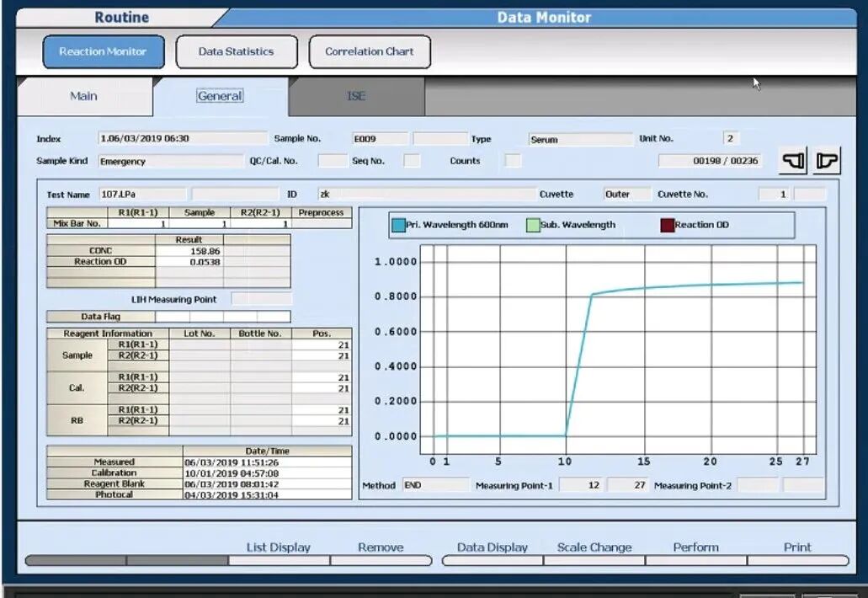Click the QC/Cal. No. field
Screen dimensions: 868x598
333,161
